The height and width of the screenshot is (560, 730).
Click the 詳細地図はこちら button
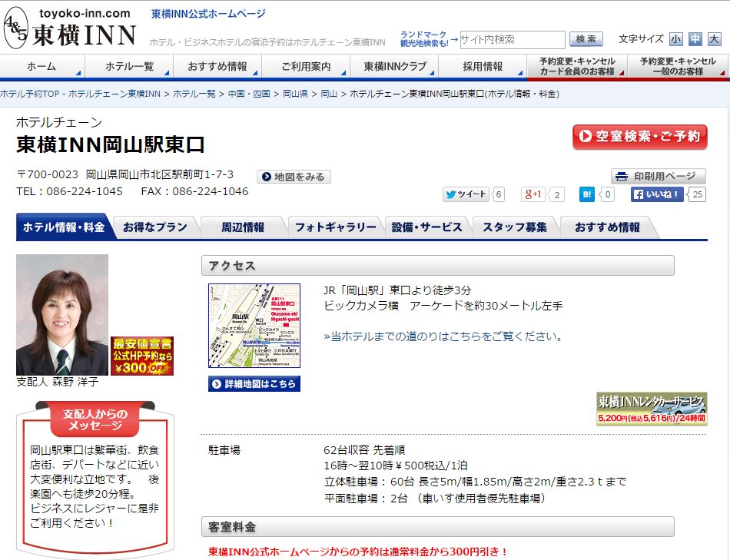pyautogui.click(x=254, y=384)
